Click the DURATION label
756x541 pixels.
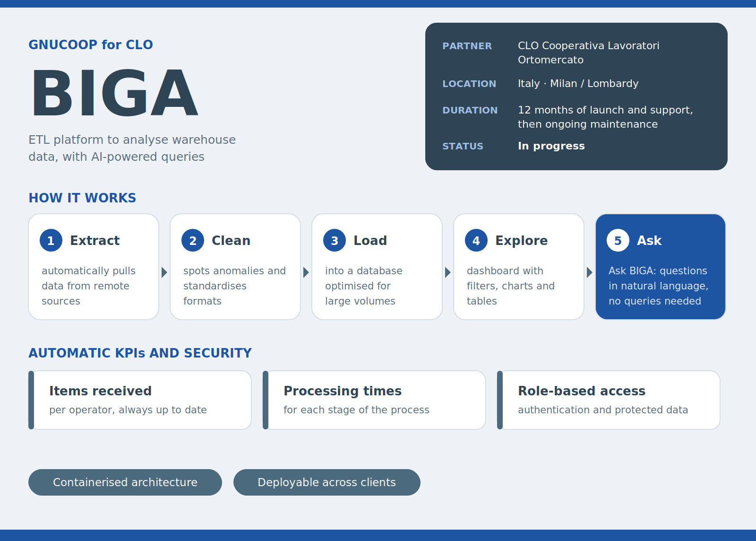coord(470,110)
